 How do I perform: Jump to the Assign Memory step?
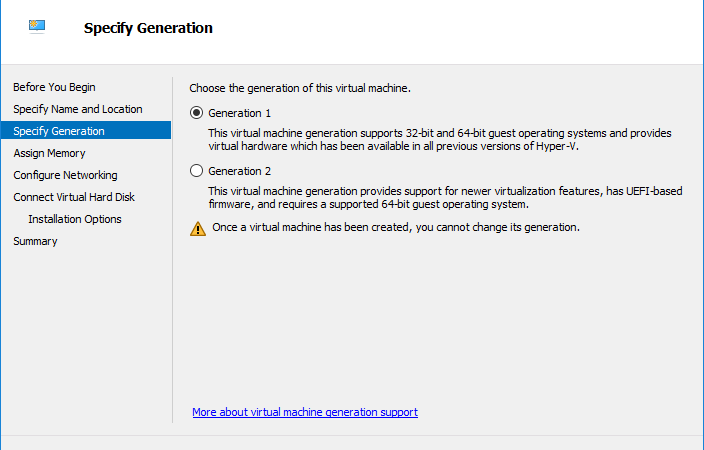pos(49,153)
